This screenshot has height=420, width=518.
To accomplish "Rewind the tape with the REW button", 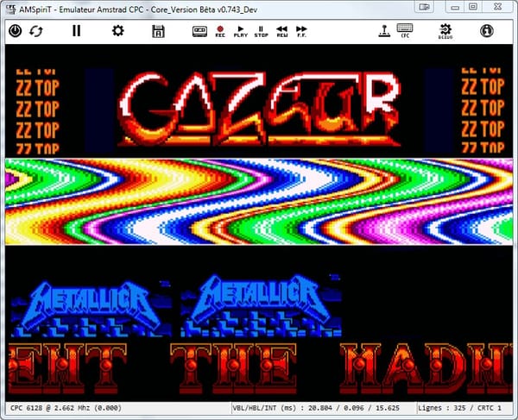I will click(281, 31).
